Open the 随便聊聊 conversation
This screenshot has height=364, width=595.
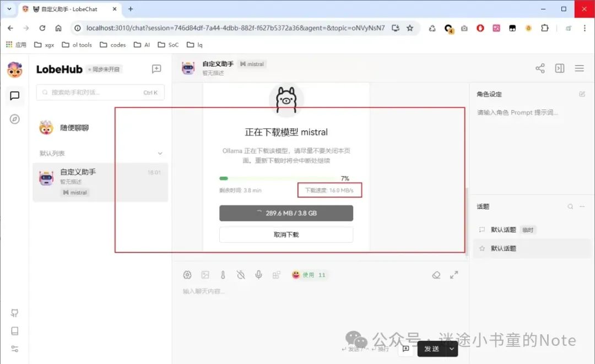100,128
